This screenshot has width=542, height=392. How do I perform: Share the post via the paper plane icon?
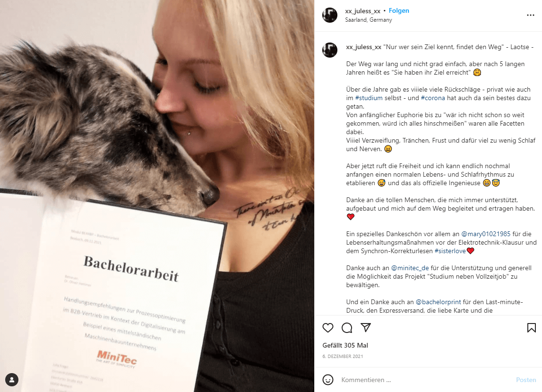[366, 327]
